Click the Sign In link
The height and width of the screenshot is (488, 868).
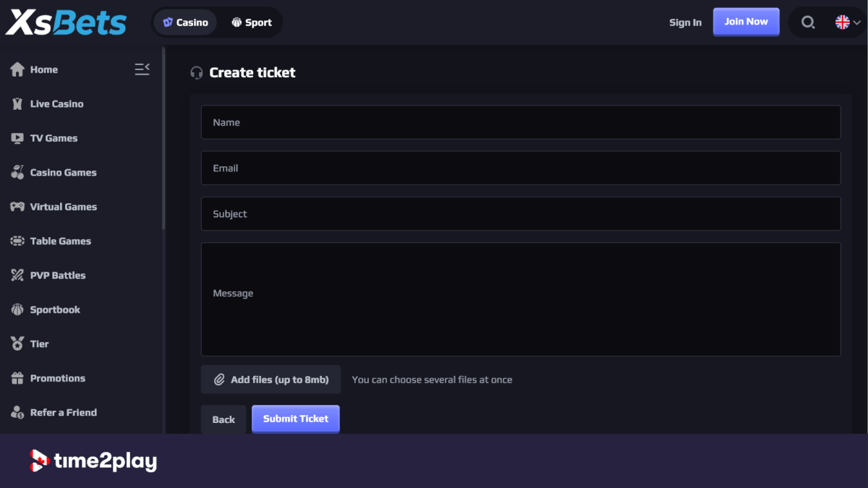coord(685,22)
